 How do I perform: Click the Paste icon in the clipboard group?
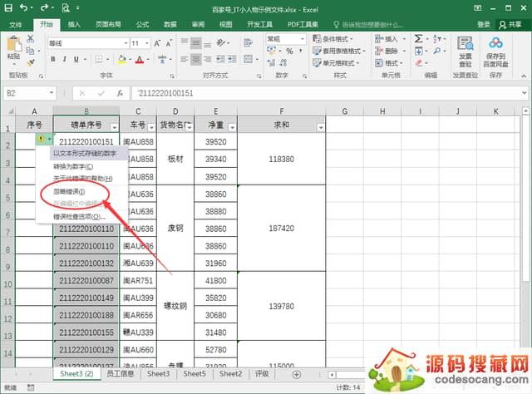(x=12, y=50)
